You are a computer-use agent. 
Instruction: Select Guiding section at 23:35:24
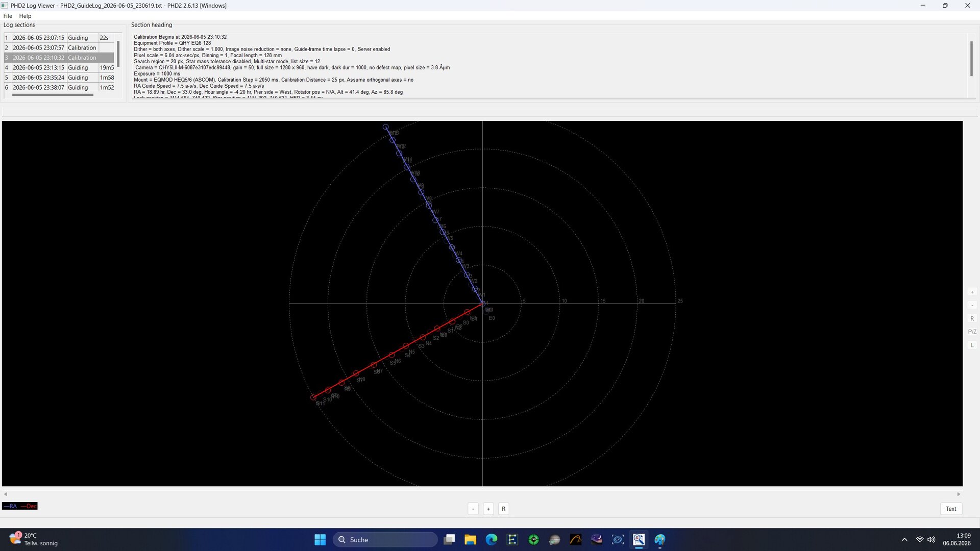click(x=59, y=78)
